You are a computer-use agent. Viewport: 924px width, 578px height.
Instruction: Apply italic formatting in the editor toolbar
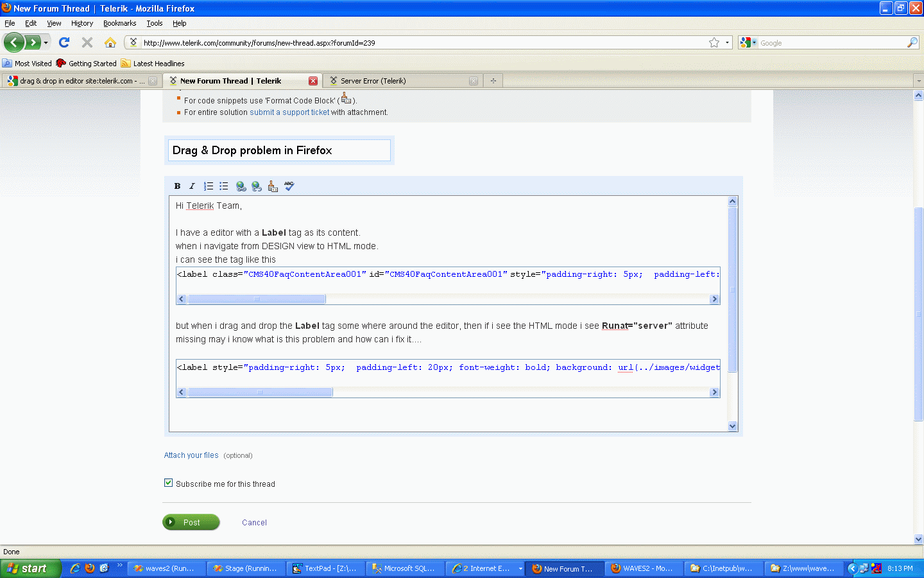(192, 186)
